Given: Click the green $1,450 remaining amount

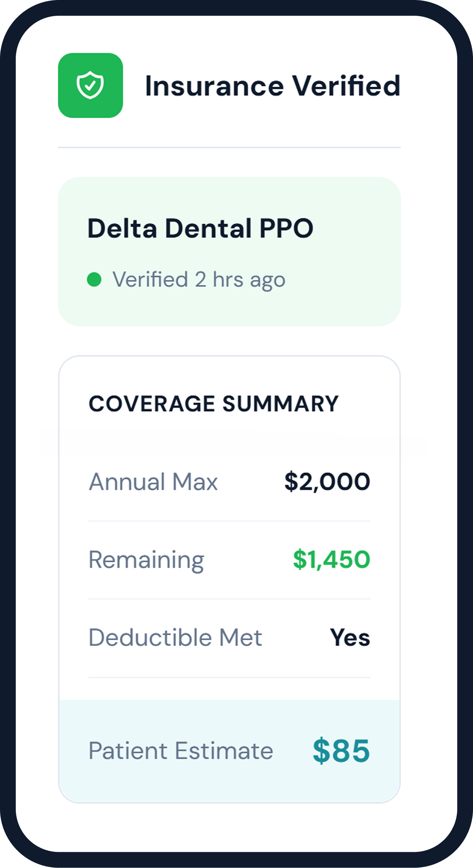Looking at the screenshot, I should pos(331,560).
